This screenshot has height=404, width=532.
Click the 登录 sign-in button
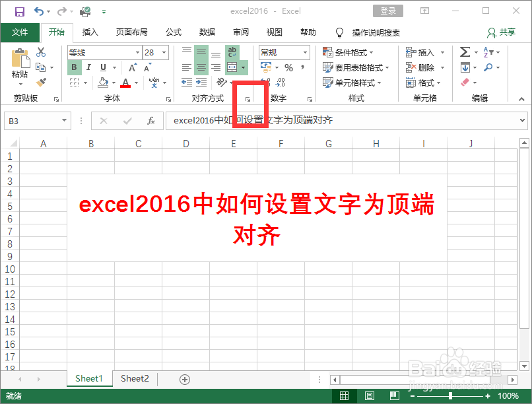387,11
